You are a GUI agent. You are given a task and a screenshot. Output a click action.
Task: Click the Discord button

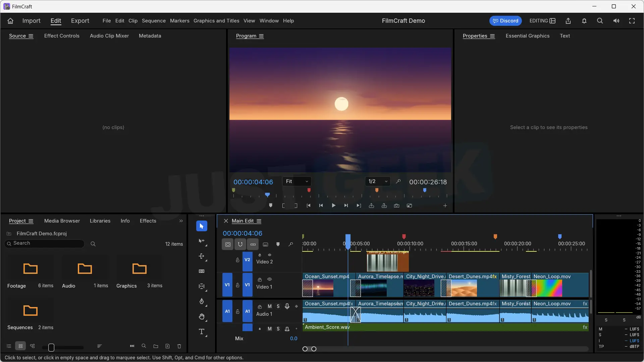505,21
